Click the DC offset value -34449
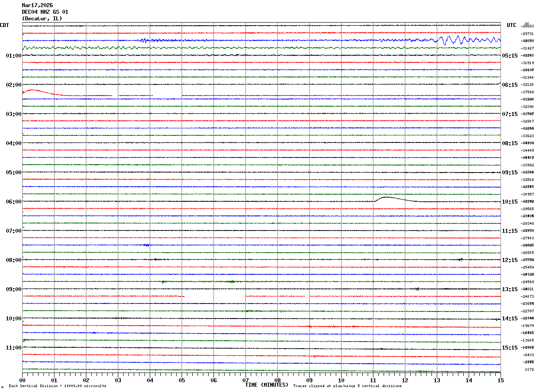The height and width of the screenshot is (392, 536). (527, 150)
